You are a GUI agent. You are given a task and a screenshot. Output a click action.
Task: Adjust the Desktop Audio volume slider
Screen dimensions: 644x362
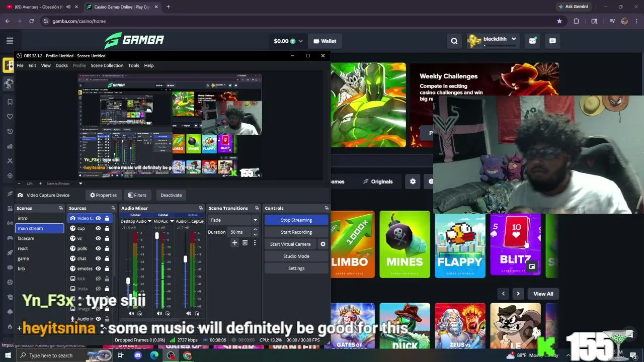click(x=128, y=281)
